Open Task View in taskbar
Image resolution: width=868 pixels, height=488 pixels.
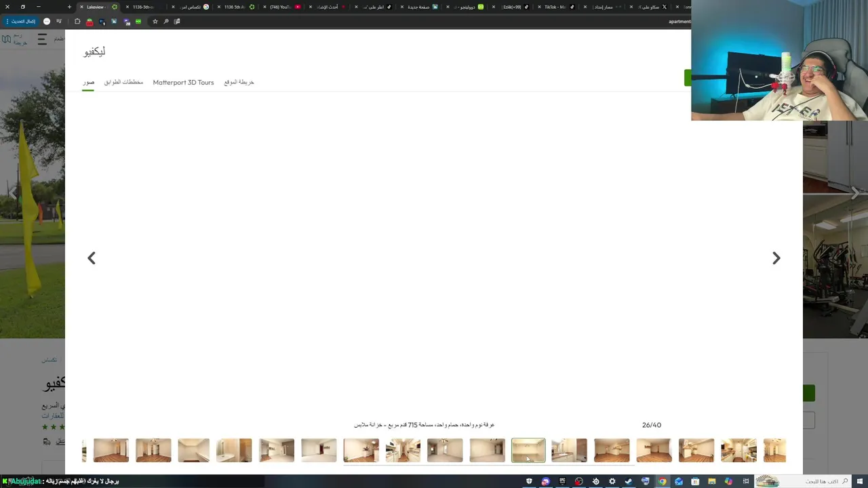[746, 481]
